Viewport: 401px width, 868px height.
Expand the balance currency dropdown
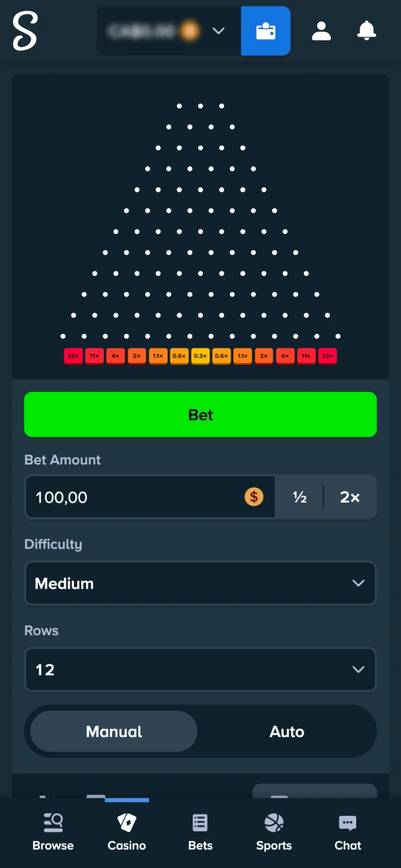pyautogui.click(x=218, y=31)
